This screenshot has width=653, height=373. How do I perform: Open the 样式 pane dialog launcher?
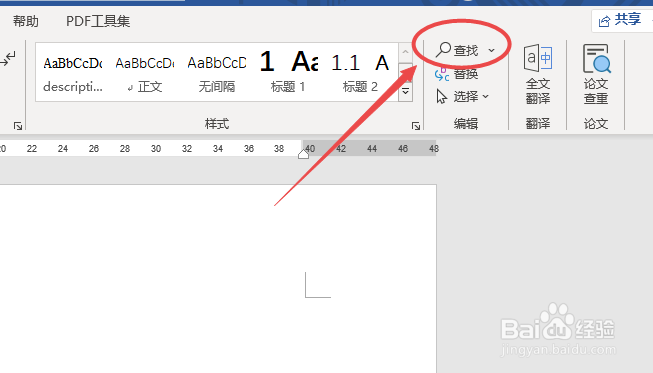click(x=416, y=126)
